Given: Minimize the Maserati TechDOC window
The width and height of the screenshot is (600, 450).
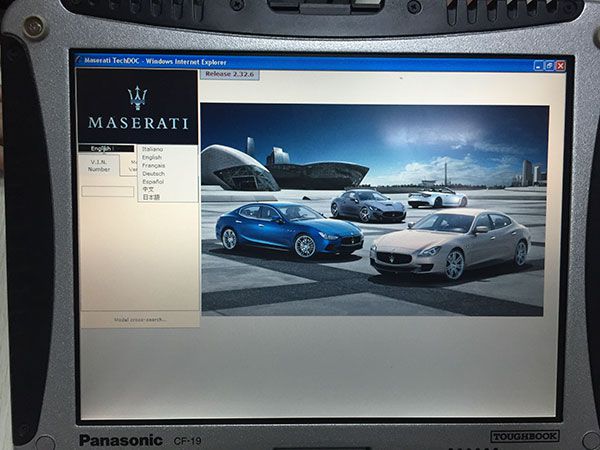Looking at the screenshot, I should (538, 66).
